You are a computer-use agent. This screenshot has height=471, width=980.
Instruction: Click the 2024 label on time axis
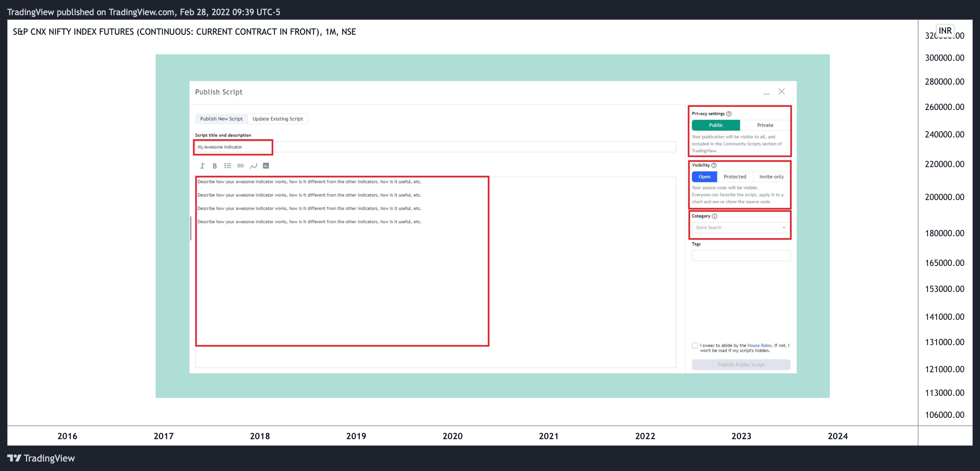coord(838,436)
